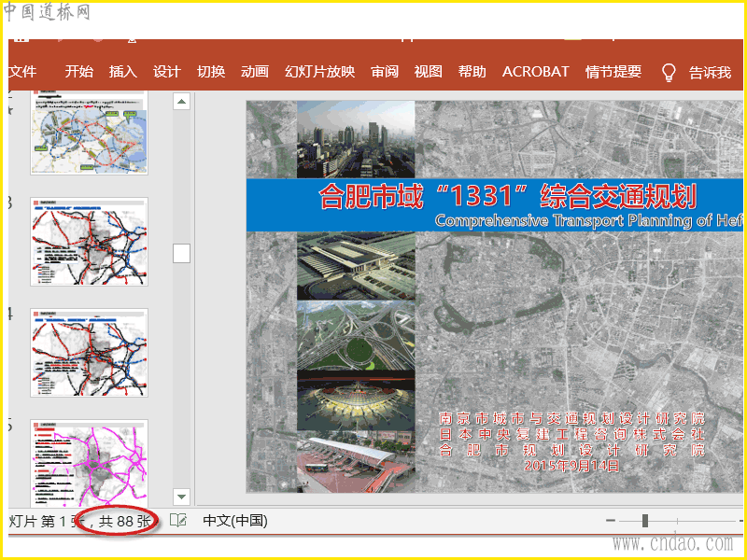This screenshot has height=560, width=747.
Task: Open the 动画 (Animations) tab
Action: [x=254, y=72]
